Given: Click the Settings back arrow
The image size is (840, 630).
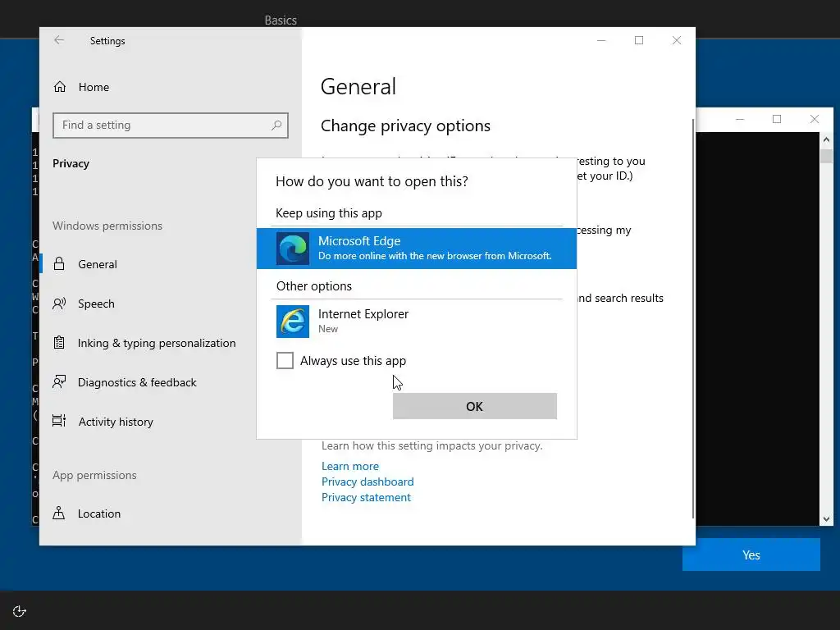Looking at the screenshot, I should click(59, 40).
